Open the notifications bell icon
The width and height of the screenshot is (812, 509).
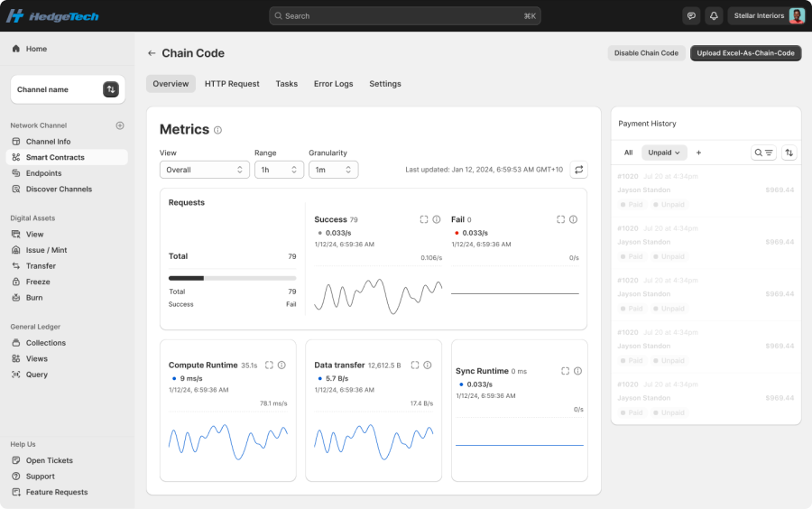click(714, 16)
